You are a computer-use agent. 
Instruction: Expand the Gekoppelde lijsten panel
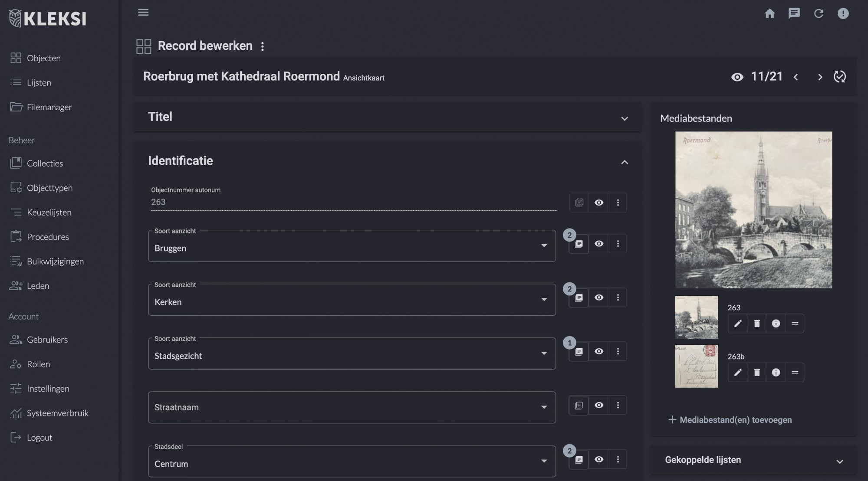(x=839, y=461)
